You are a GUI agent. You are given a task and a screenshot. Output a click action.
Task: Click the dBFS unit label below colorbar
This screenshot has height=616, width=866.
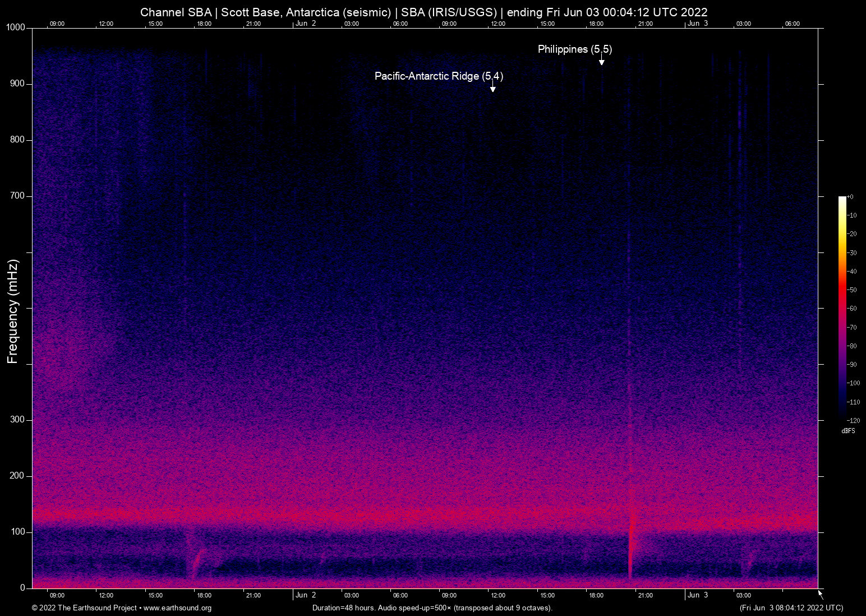[x=848, y=431]
